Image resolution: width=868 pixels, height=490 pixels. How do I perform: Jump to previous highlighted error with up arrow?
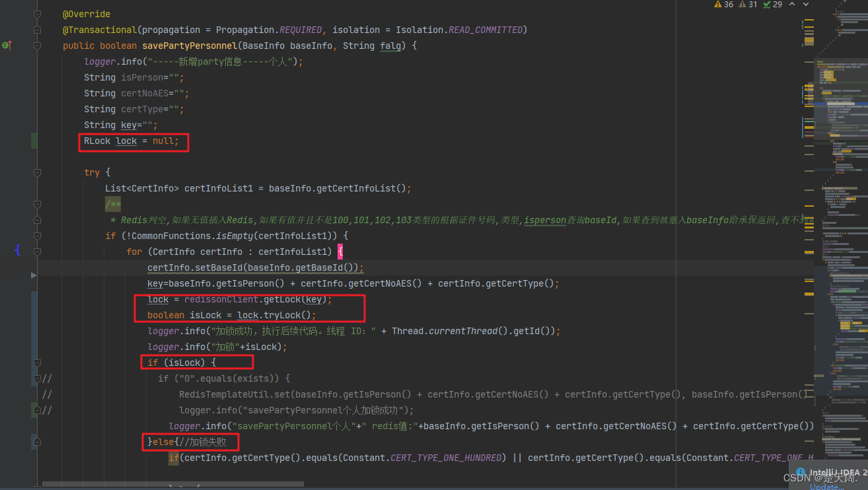793,5
